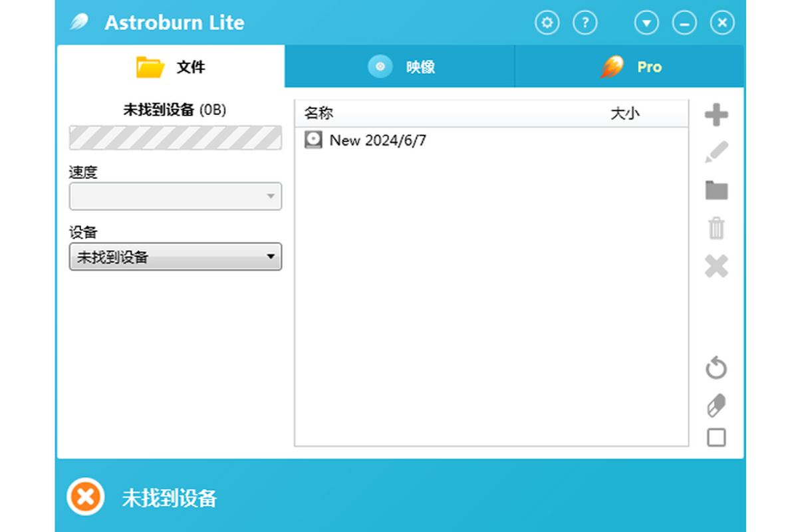Click the striped disc capacity progress bar
Viewport: 798px width, 532px height.
176,138
